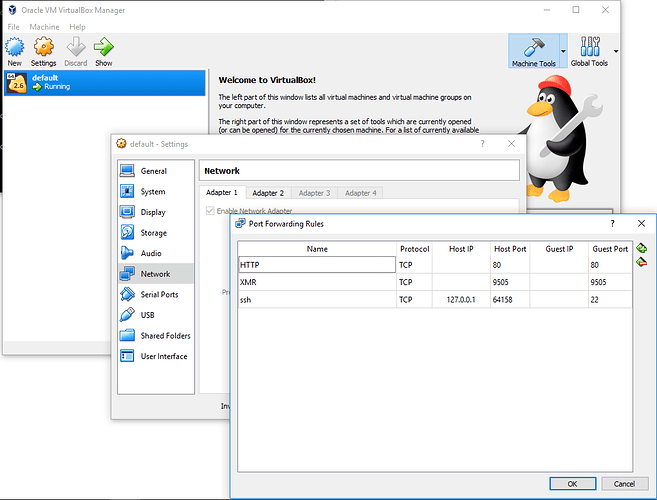Screen dimensions: 657x500
Task: Click the XMR rule protocol TCP cell
Action: (414, 282)
